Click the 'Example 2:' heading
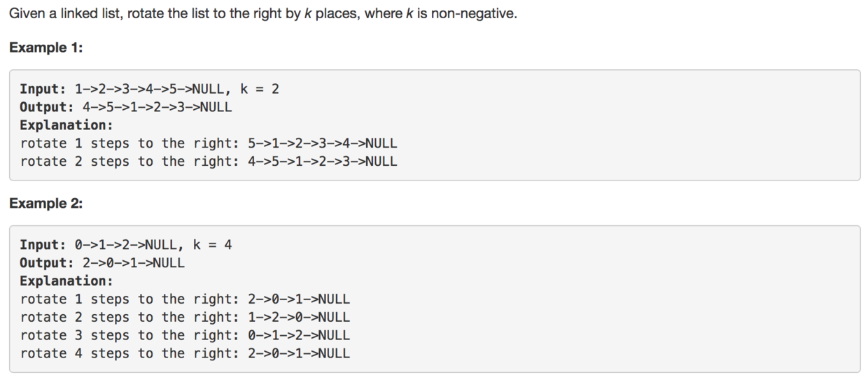The image size is (868, 382). 45,204
